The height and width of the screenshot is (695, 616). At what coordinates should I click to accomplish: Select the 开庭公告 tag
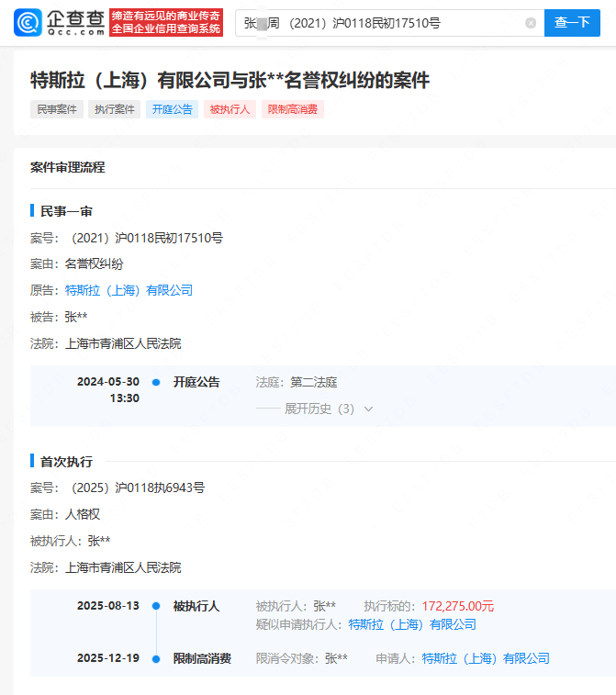173,109
